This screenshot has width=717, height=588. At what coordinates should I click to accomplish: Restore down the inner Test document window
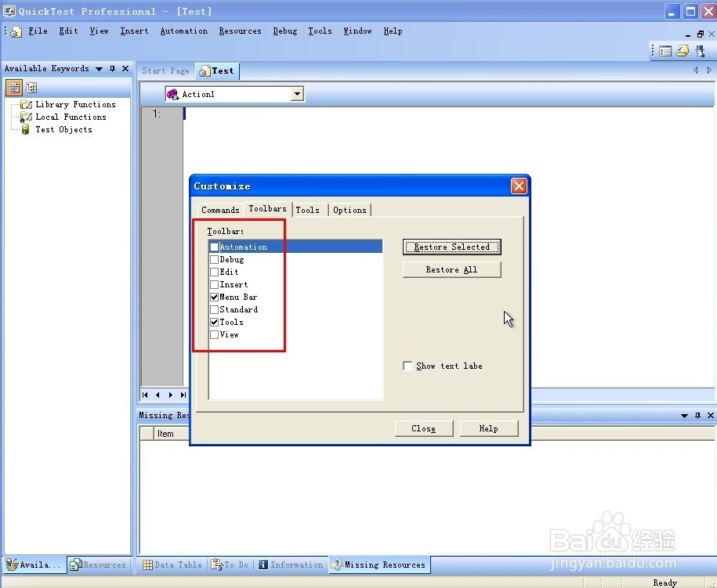point(700,34)
